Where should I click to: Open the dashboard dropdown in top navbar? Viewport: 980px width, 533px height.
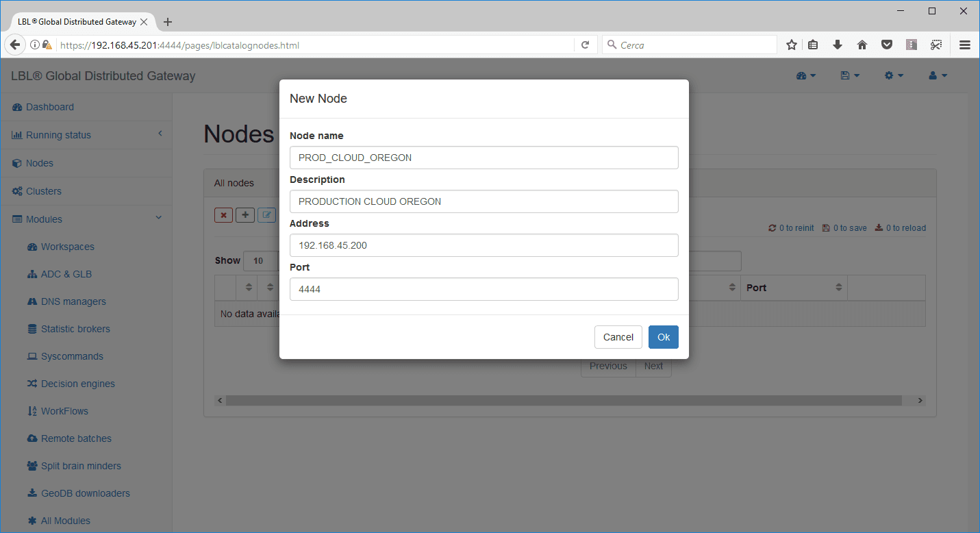click(x=806, y=75)
